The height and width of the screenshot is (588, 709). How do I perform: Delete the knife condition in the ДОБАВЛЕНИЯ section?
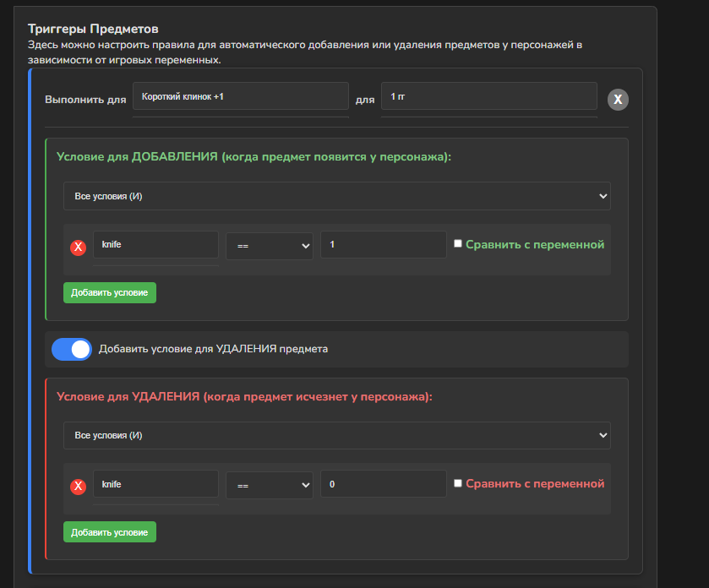(x=78, y=247)
